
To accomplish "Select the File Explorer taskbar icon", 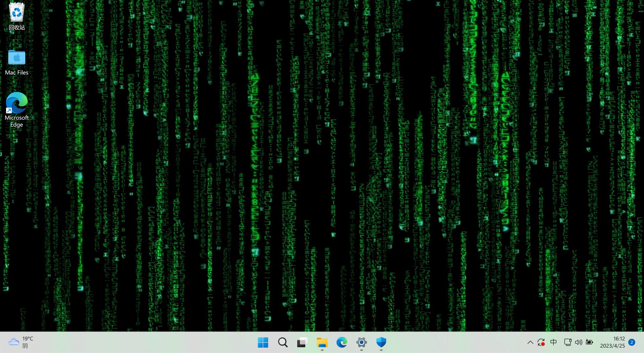I will (322, 343).
